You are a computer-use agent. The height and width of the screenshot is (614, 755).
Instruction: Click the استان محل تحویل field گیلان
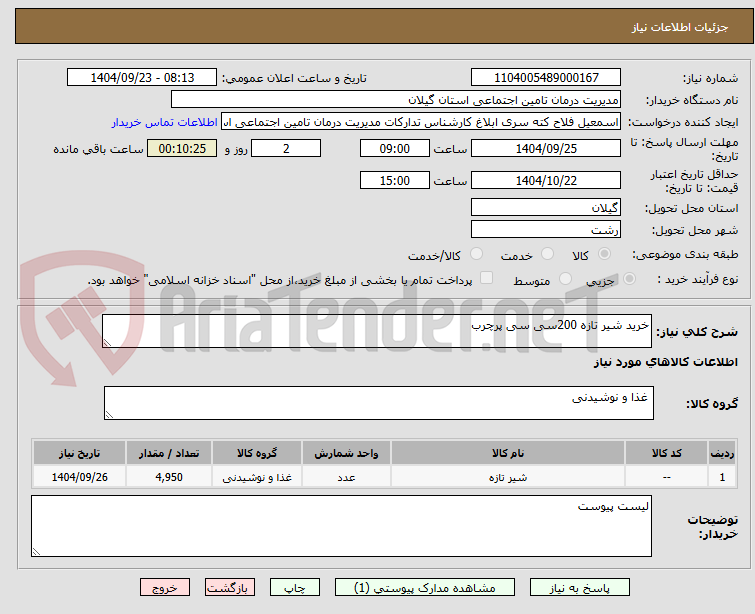[546, 208]
